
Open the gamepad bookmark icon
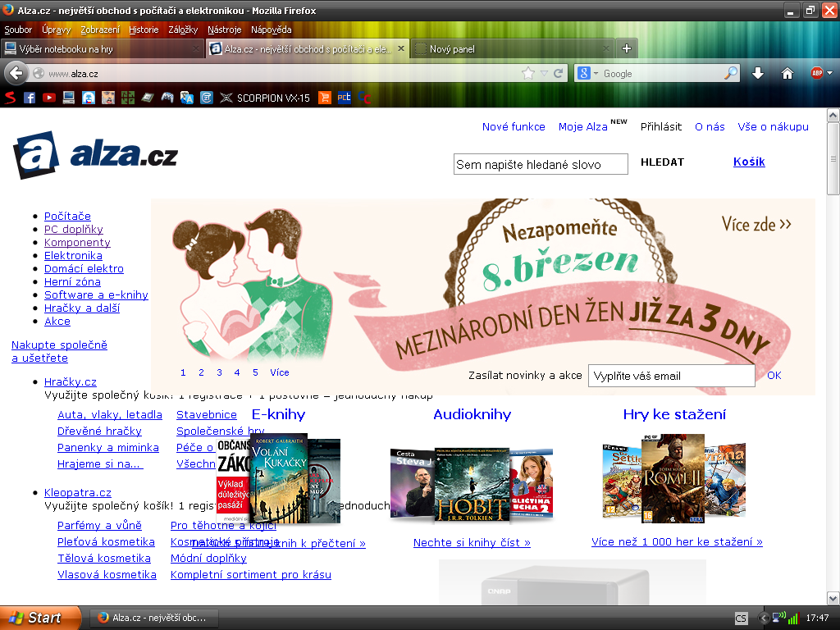[167, 98]
